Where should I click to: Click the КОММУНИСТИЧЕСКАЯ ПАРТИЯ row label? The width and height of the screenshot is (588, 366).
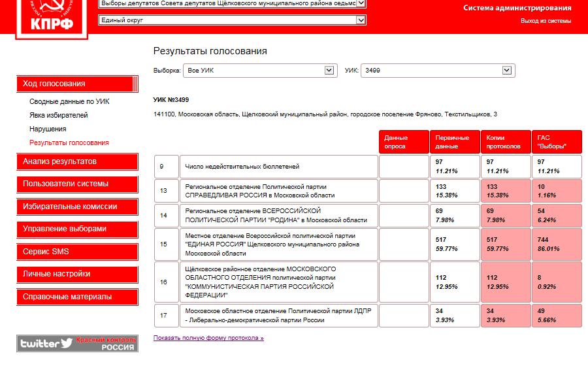278,282
